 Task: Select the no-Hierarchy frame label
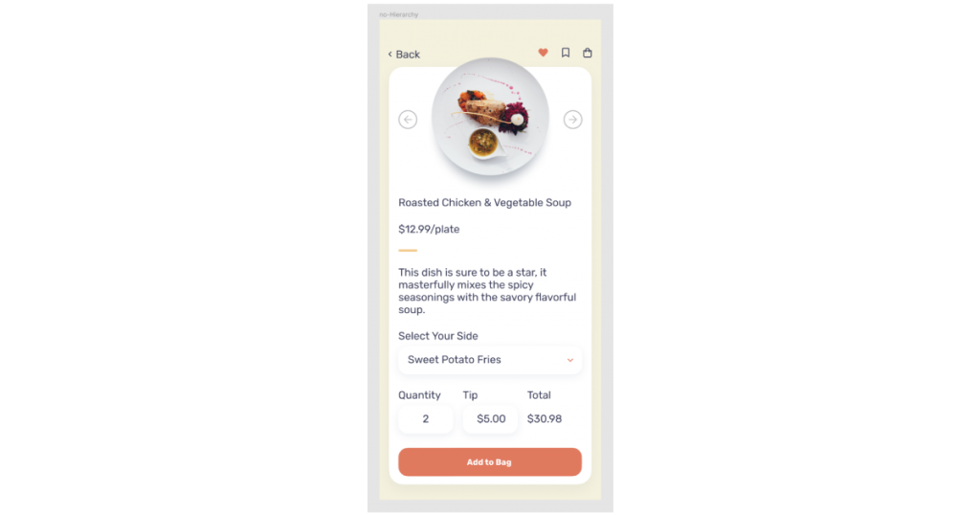pos(399,14)
